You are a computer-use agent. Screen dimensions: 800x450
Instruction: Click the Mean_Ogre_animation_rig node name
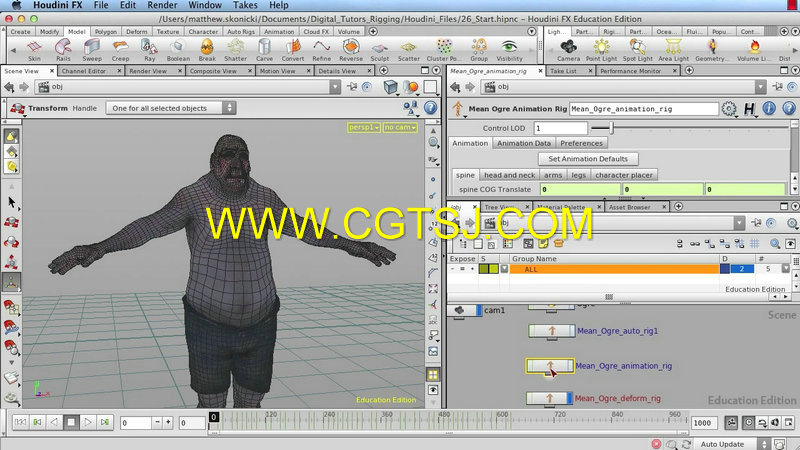coord(623,366)
